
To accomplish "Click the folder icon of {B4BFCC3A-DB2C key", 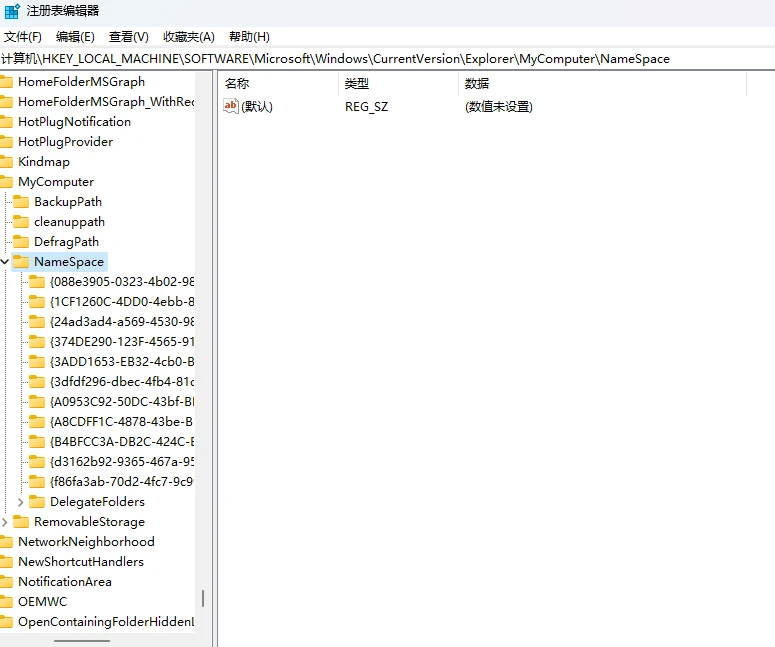I will click(x=37, y=442).
